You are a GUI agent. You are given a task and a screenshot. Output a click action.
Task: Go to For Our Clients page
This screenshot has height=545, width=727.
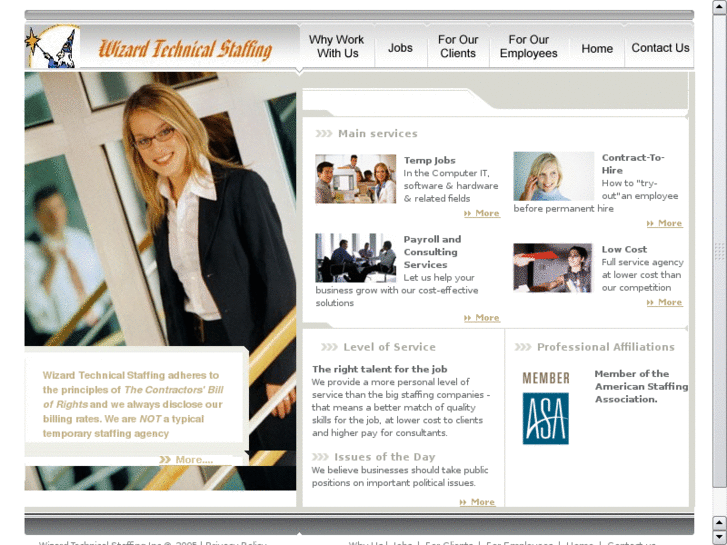pyautogui.click(x=458, y=46)
